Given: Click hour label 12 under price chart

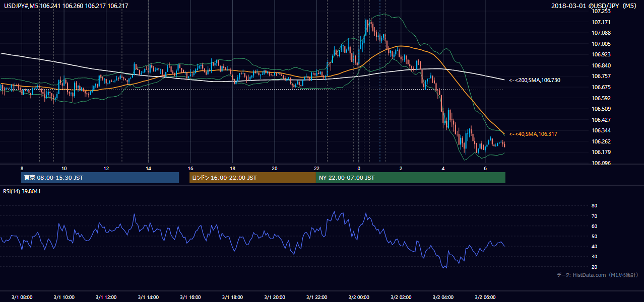Looking at the screenshot, I should (x=106, y=168).
